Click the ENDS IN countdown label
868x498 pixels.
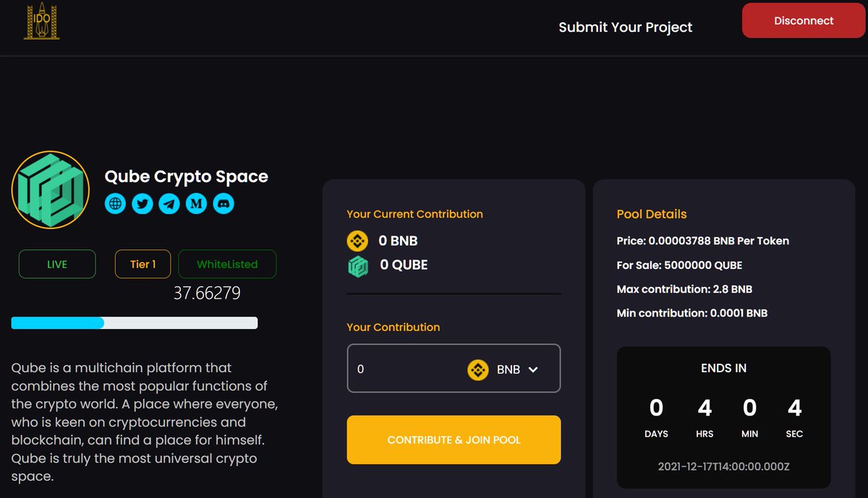pos(723,368)
